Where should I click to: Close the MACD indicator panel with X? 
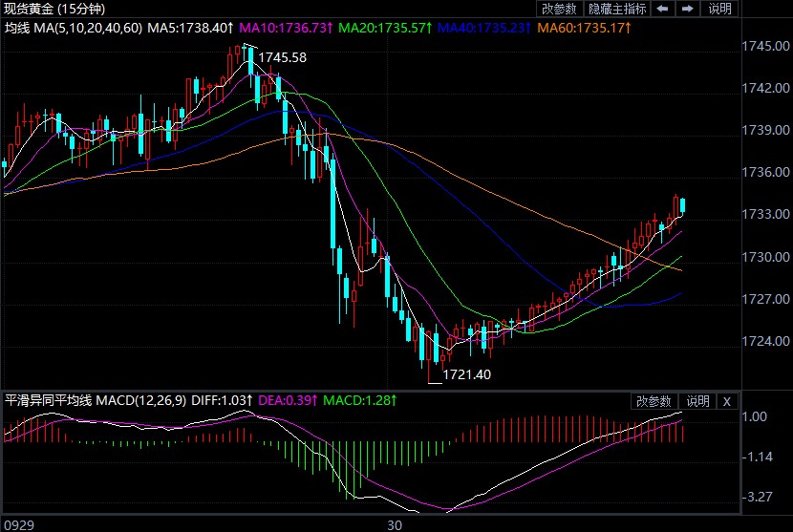coord(727,401)
